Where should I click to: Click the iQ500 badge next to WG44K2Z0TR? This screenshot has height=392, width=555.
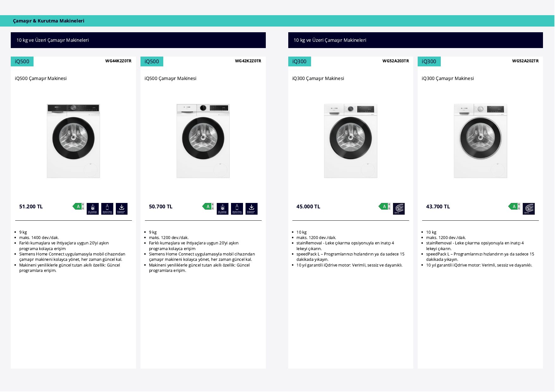tap(22, 61)
